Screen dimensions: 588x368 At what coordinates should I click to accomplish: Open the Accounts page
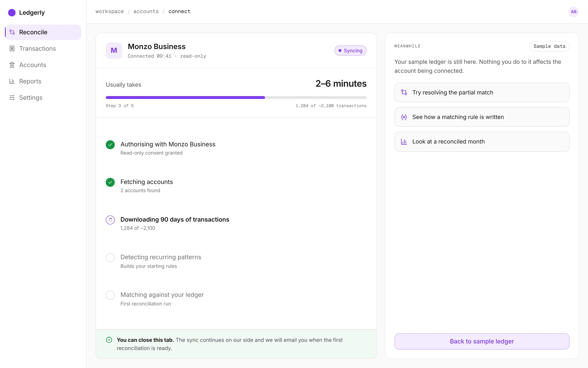[x=43, y=65]
